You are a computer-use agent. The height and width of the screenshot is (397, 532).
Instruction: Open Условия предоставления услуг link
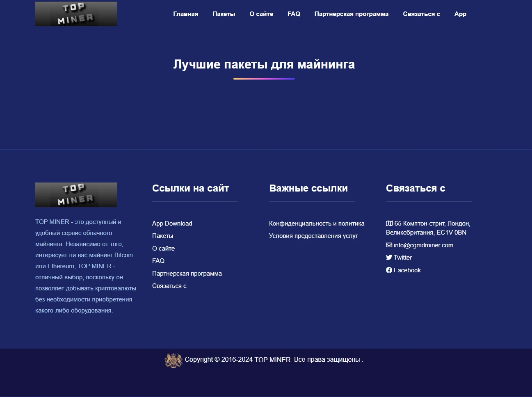point(313,236)
